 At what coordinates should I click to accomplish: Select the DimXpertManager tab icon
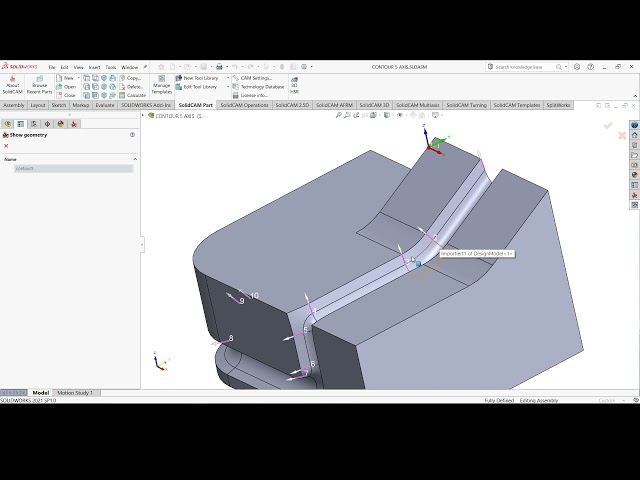pos(47,124)
